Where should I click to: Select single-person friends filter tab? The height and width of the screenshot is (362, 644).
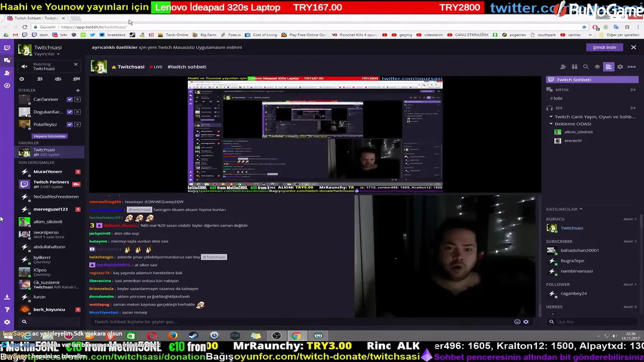pos(40,79)
